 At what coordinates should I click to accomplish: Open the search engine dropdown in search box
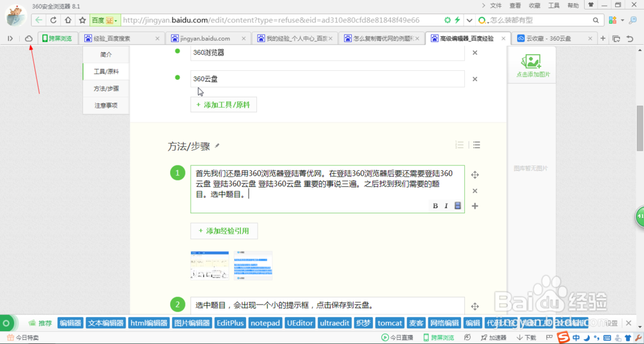click(484, 20)
